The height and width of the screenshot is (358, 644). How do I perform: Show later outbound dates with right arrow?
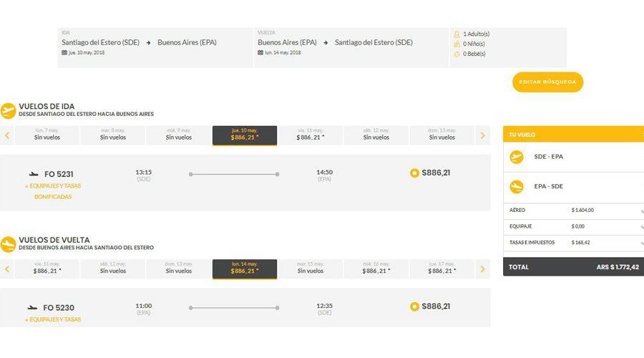[x=482, y=135]
